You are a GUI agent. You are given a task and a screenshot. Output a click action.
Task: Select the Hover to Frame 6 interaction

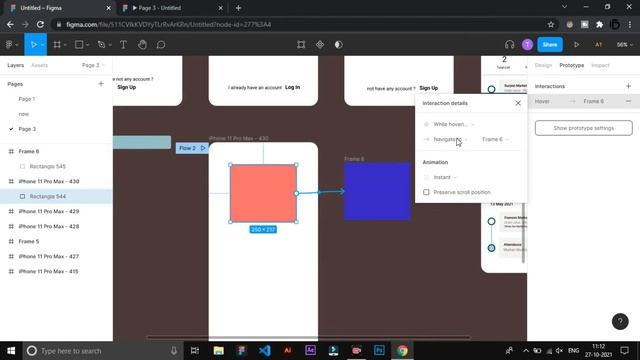pyautogui.click(x=583, y=101)
